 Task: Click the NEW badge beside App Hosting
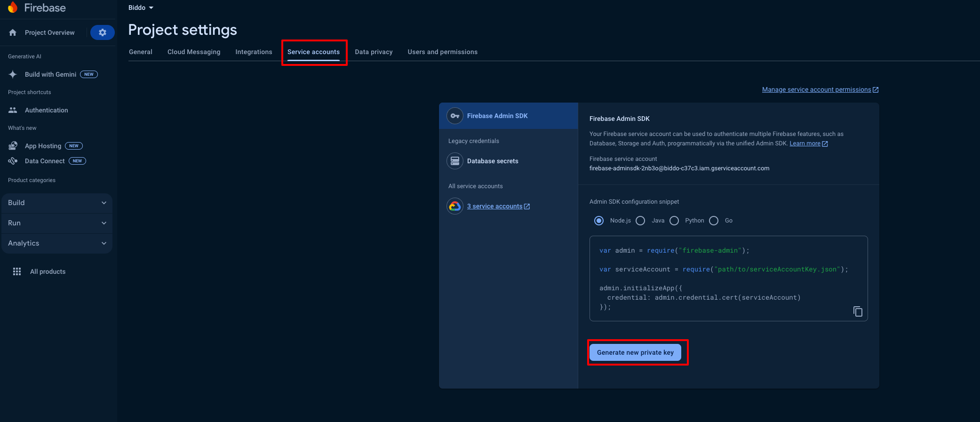coord(74,146)
